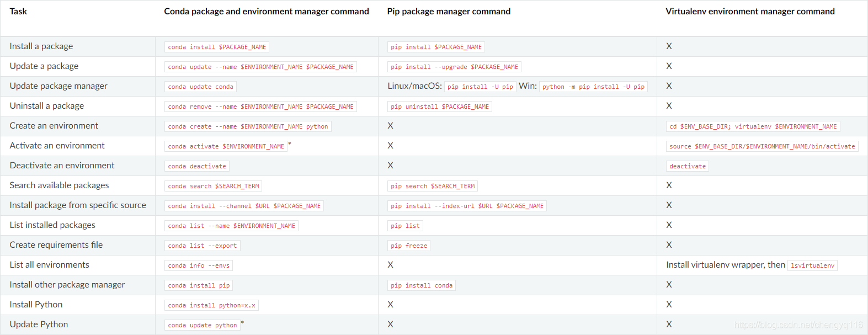This screenshot has height=335, width=868.
Task: Click 'conda activate $ENVIRONMENT_NAME' code
Action: [x=226, y=146]
